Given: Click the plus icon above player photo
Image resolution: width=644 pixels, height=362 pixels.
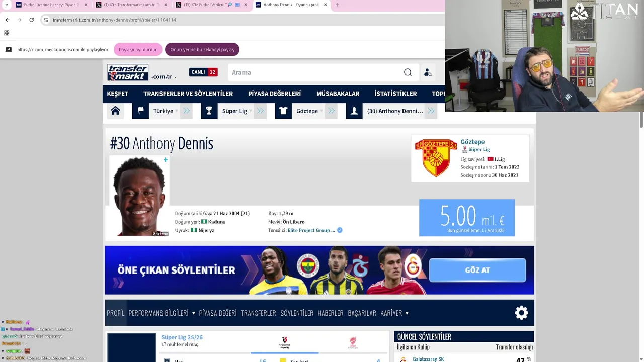Looking at the screenshot, I should [x=165, y=160].
